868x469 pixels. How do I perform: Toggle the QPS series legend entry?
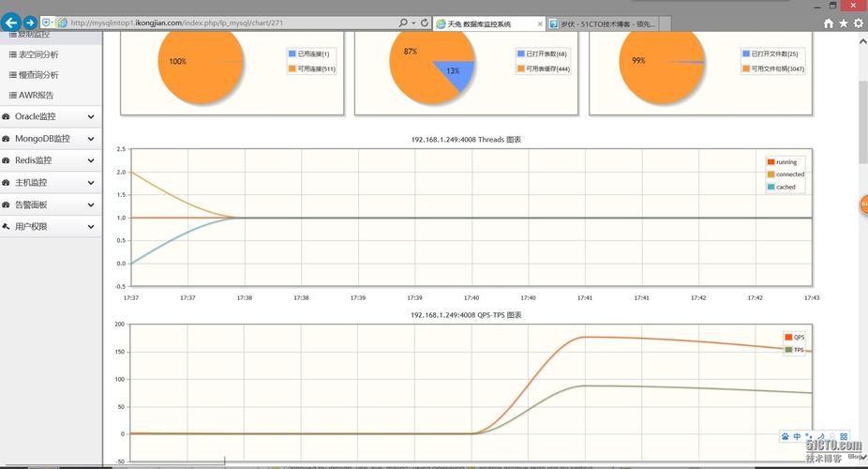click(794, 338)
